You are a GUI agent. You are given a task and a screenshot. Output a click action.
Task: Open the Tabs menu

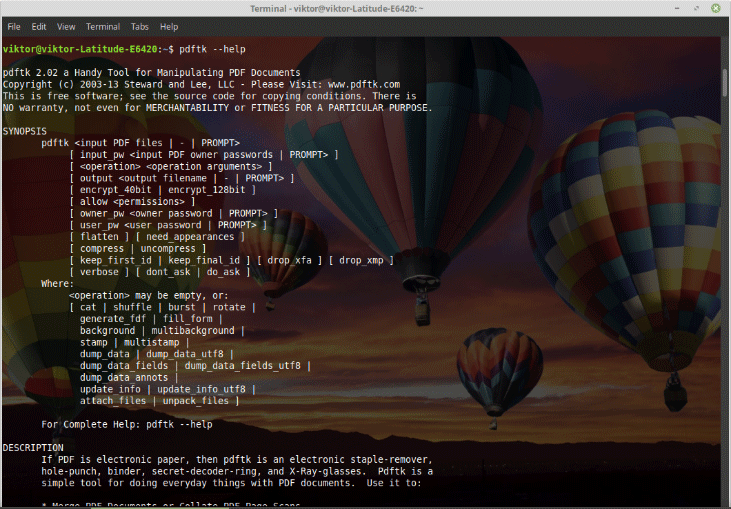coord(140,26)
